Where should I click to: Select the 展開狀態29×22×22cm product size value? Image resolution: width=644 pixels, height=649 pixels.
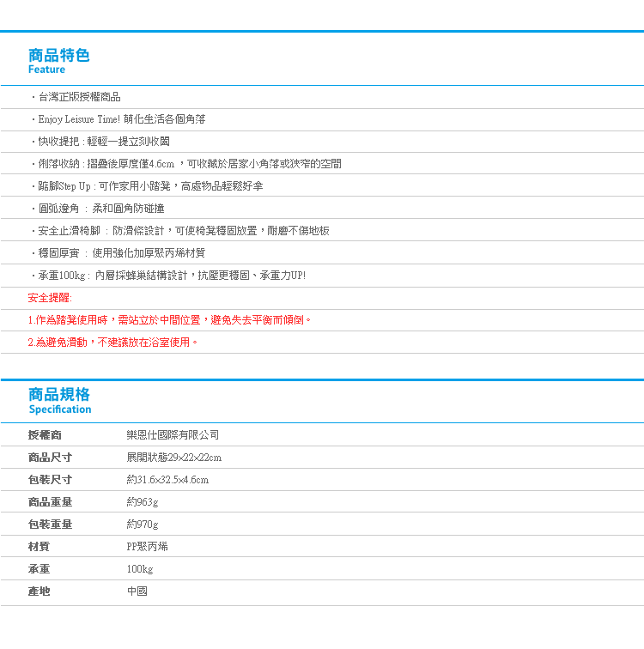click(174, 458)
